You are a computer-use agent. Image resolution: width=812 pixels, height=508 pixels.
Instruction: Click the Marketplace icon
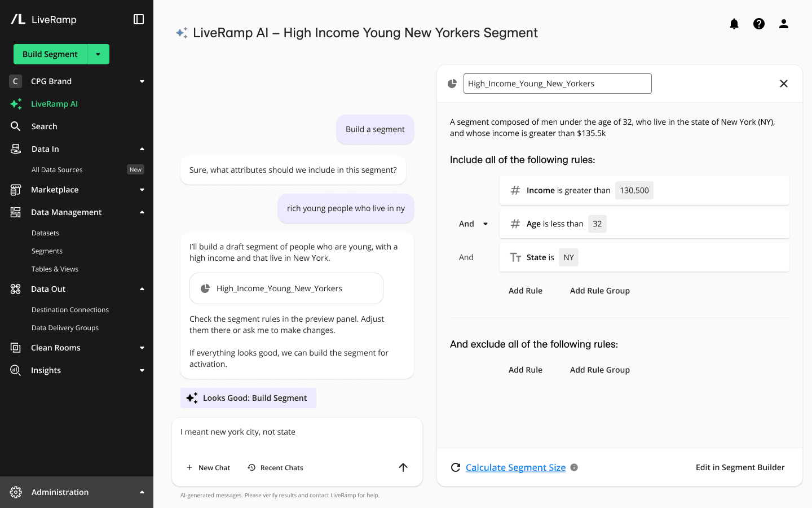coord(16,190)
